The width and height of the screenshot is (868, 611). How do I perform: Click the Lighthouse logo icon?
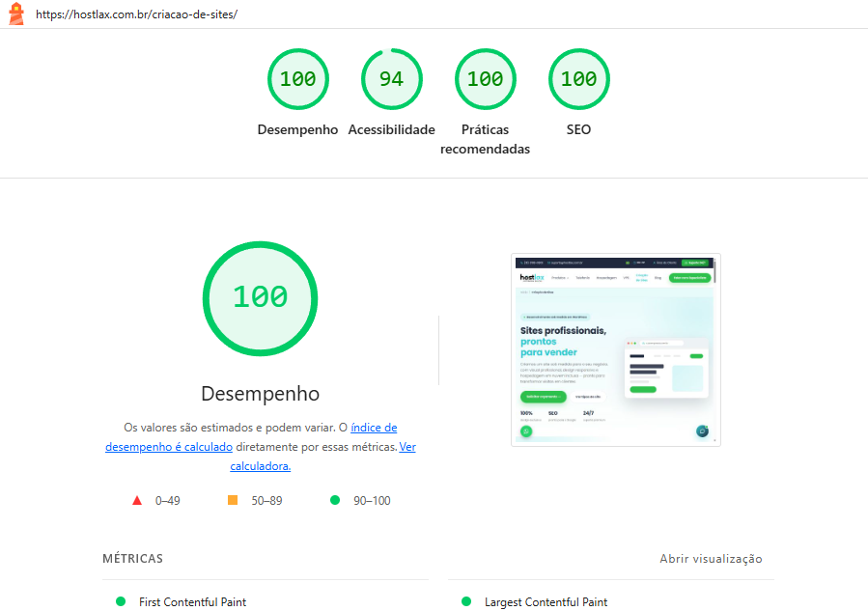[x=16, y=14]
